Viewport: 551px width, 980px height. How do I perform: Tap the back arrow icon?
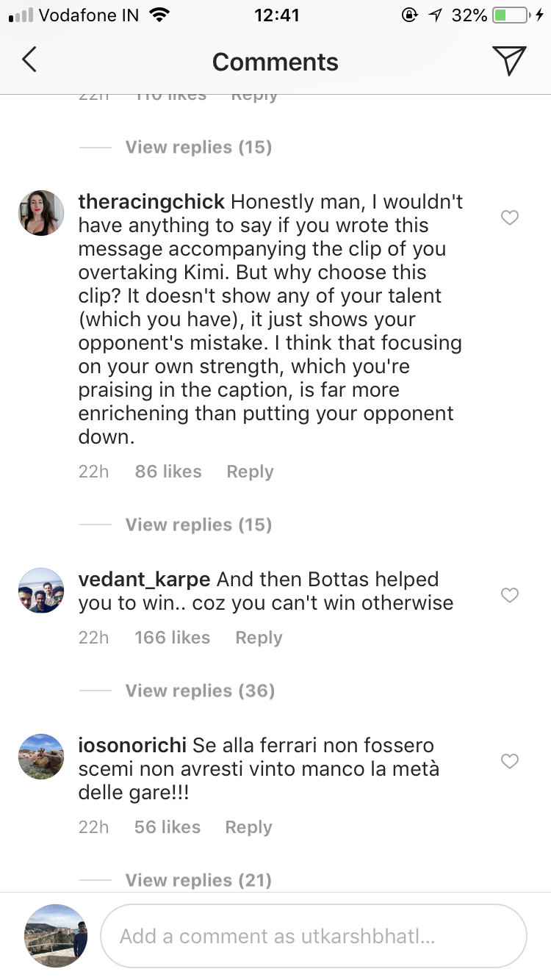29,61
